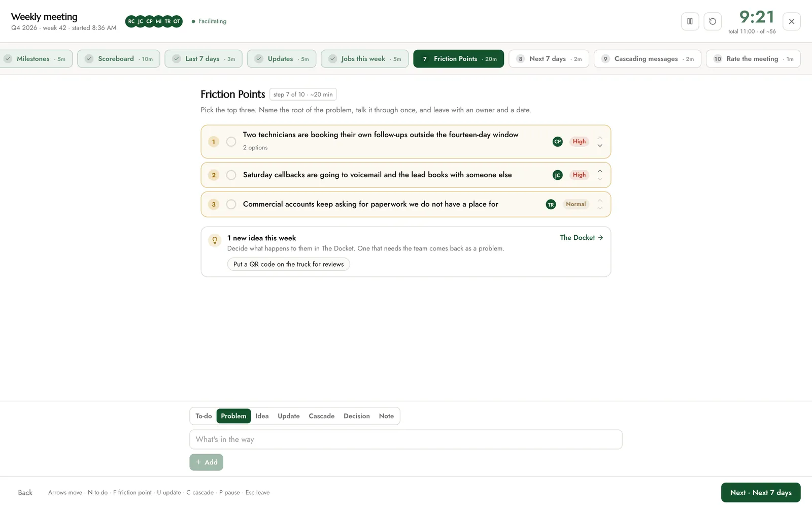Jump to Jobs this week step

[x=365, y=59]
